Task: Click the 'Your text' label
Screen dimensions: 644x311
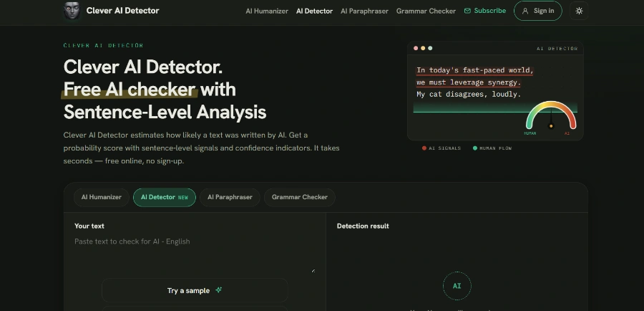Action: pyautogui.click(x=89, y=226)
